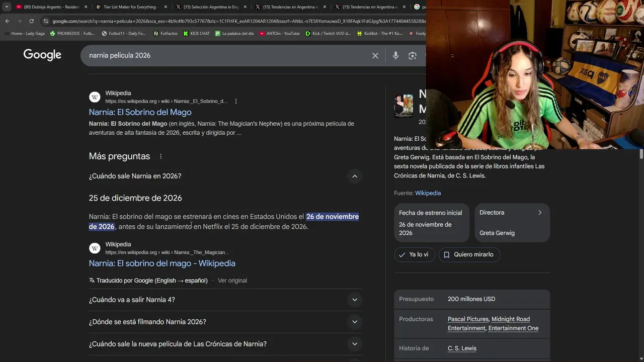Open KickBot bookmark
This screenshot has height=362, width=644.
click(x=379, y=34)
